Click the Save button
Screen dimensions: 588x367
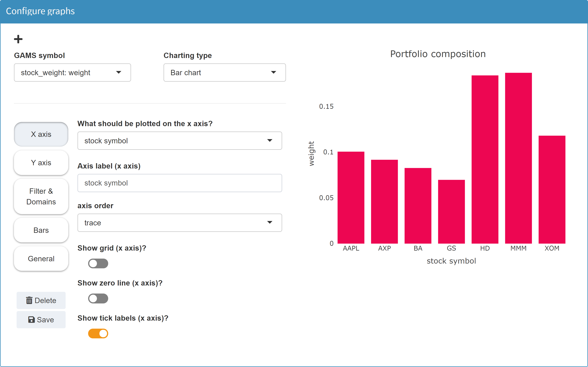41,320
